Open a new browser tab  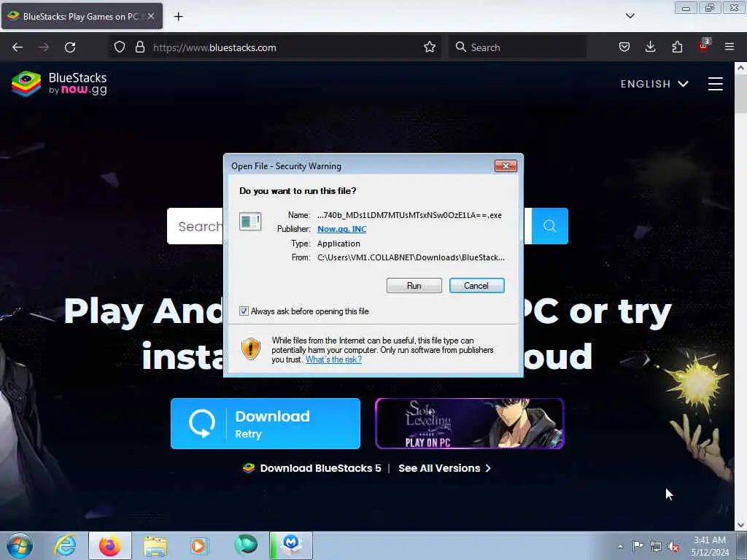[x=178, y=17]
